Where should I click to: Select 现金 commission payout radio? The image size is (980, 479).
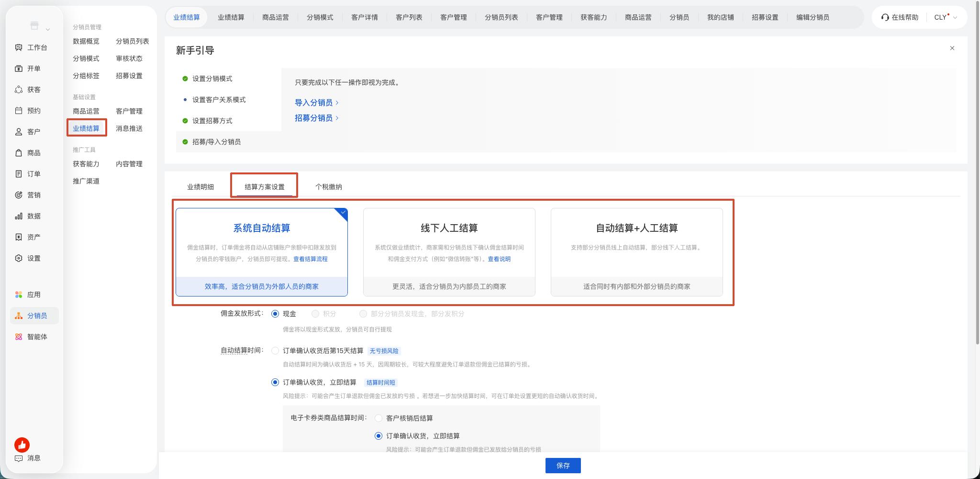tap(275, 314)
